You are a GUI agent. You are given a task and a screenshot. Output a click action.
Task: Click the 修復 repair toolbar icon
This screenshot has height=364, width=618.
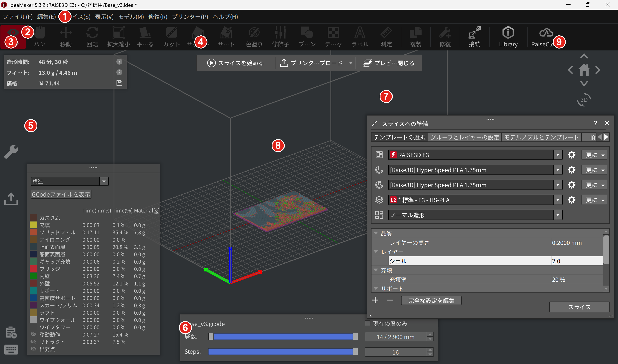tap(445, 37)
